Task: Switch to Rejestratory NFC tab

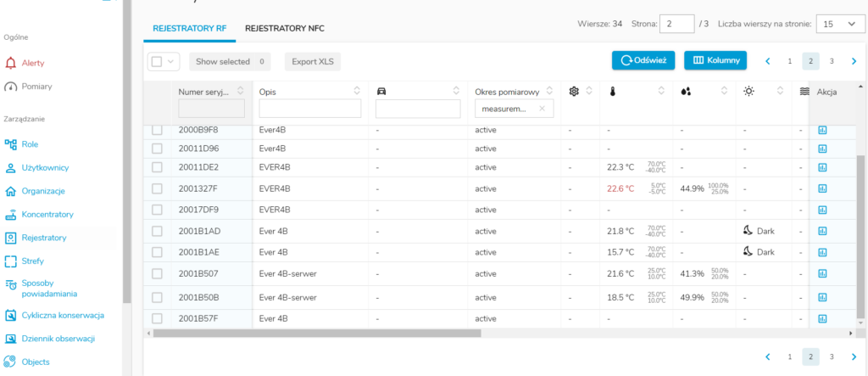Action: [285, 28]
